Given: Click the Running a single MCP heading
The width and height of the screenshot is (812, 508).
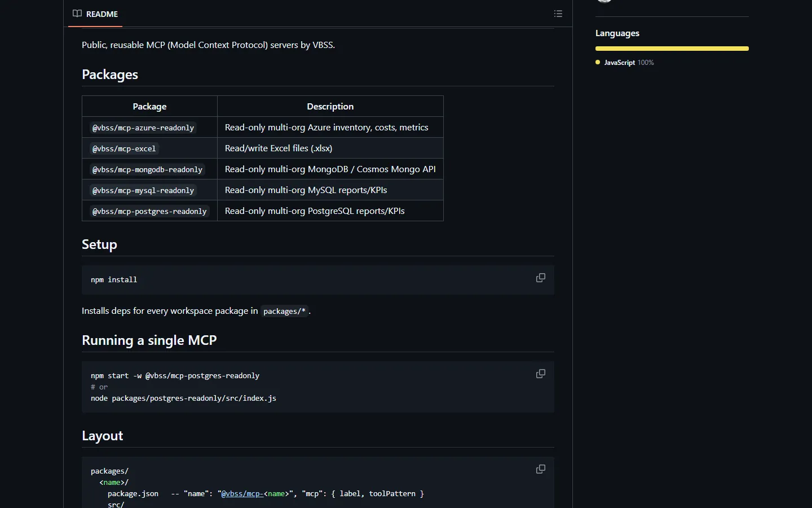Looking at the screenshot, I should pyautogui.click(x=149, y=340).
